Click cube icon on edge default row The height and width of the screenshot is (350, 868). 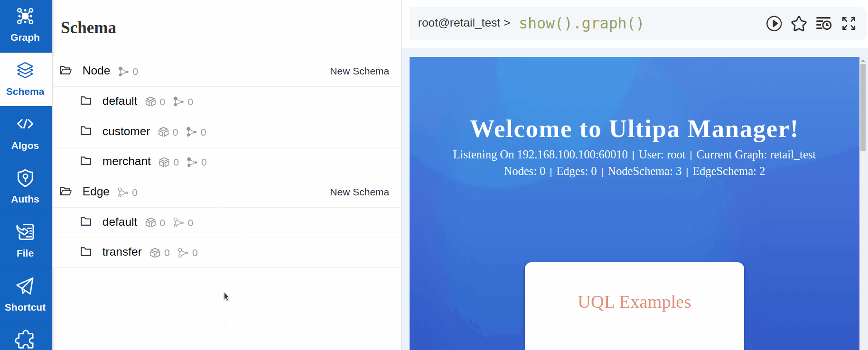click(150, 222)
